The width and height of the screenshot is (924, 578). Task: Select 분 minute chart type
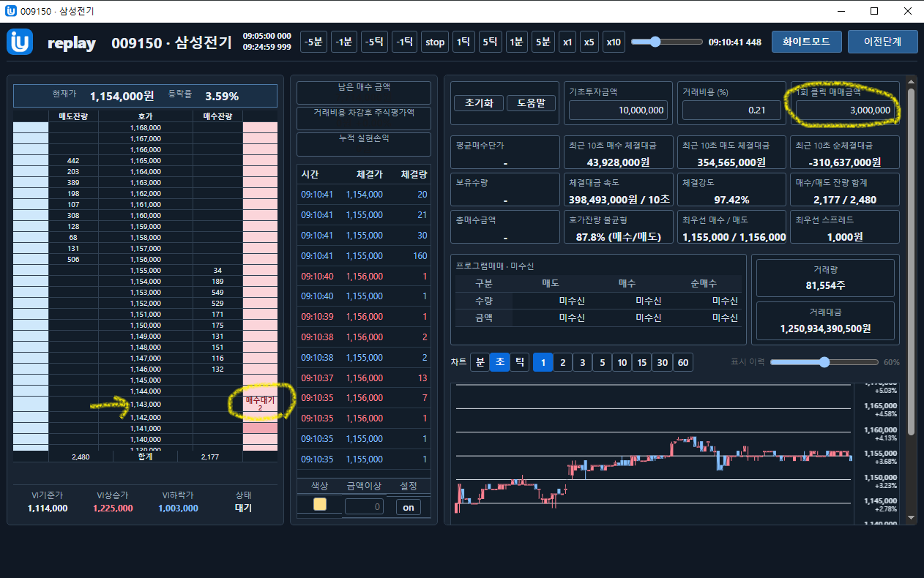pyautogui.click(x=480, y=362)
